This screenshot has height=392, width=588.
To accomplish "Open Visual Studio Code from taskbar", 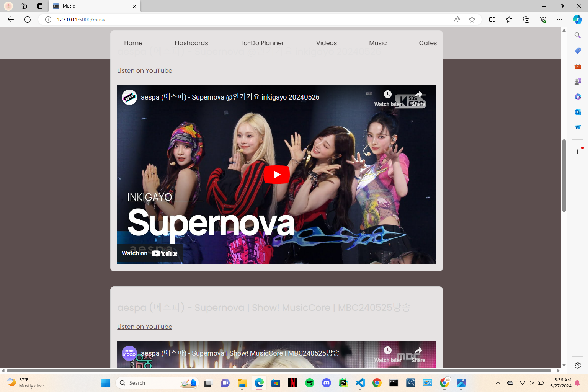I will tap(360, 383).
